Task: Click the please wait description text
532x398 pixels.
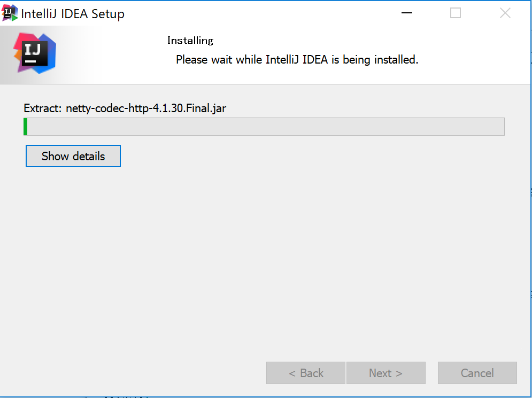Action: pos(296,60)
